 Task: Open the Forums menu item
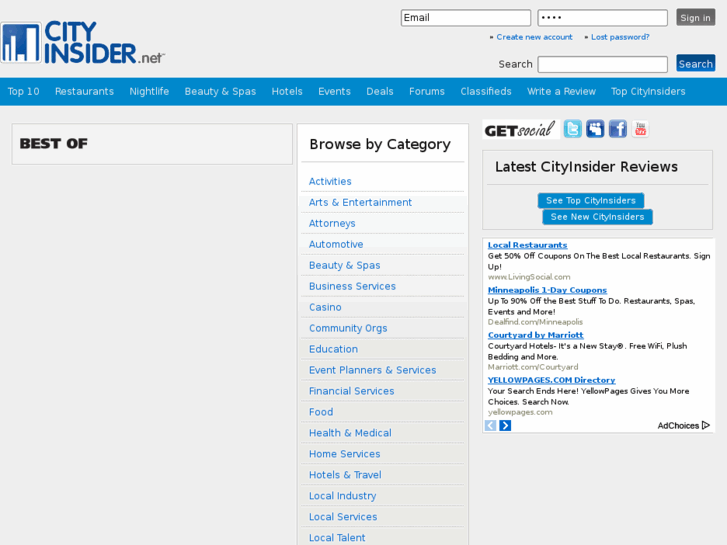pyautogui.click(x=427, y=91)
